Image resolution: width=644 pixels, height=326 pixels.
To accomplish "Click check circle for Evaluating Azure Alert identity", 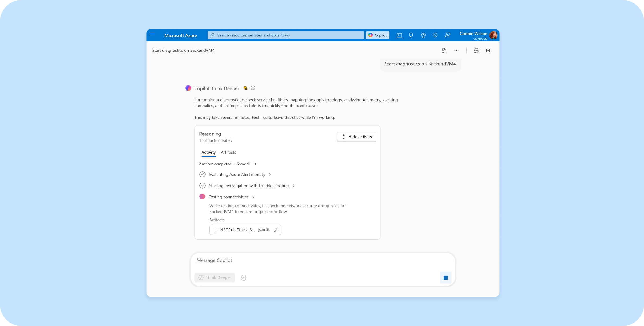I will 202,174.
